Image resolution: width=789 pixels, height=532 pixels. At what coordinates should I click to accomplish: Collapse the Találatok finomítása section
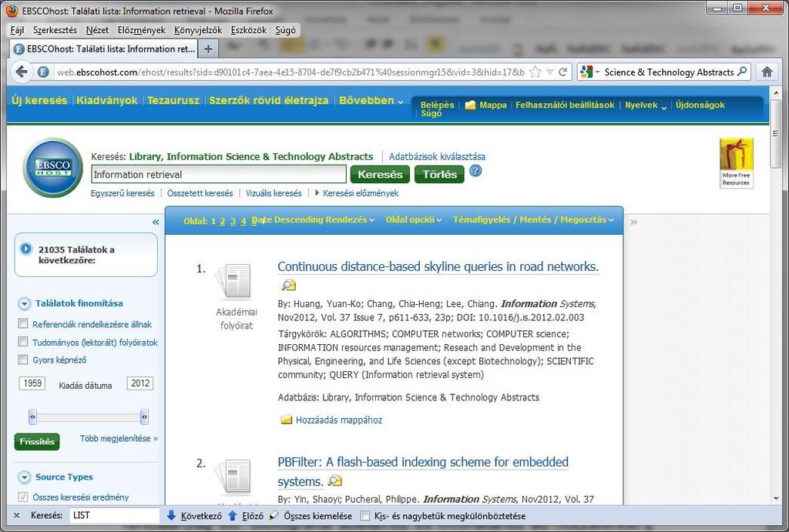pos(24,303)
